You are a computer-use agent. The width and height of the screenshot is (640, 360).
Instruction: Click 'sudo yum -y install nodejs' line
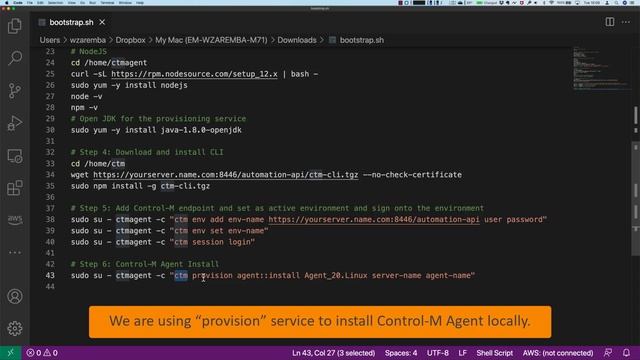[x=129, y=85]
